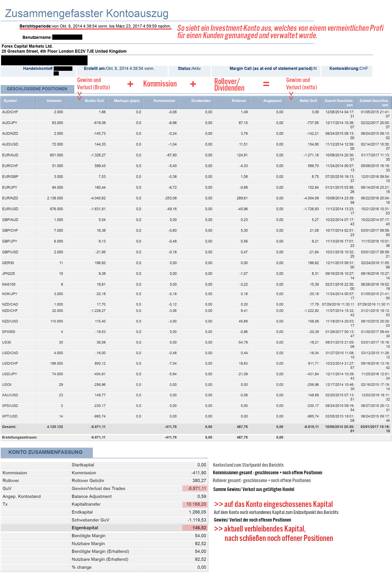Viewport: 392px width, 577px height.
Task: Click the Benötigte Margin (Erhaltend) label
Action: point(100,551)
